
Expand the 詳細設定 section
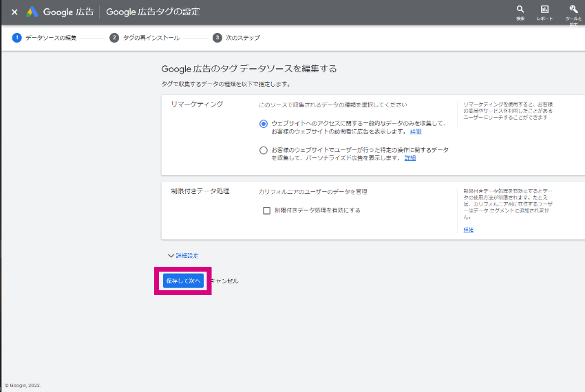183,256
